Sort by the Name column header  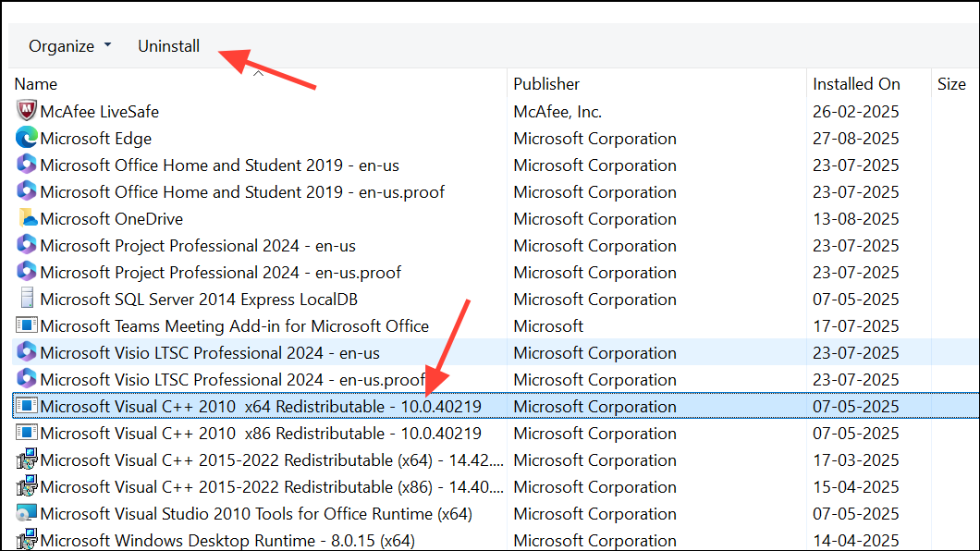tap(36, 84)
